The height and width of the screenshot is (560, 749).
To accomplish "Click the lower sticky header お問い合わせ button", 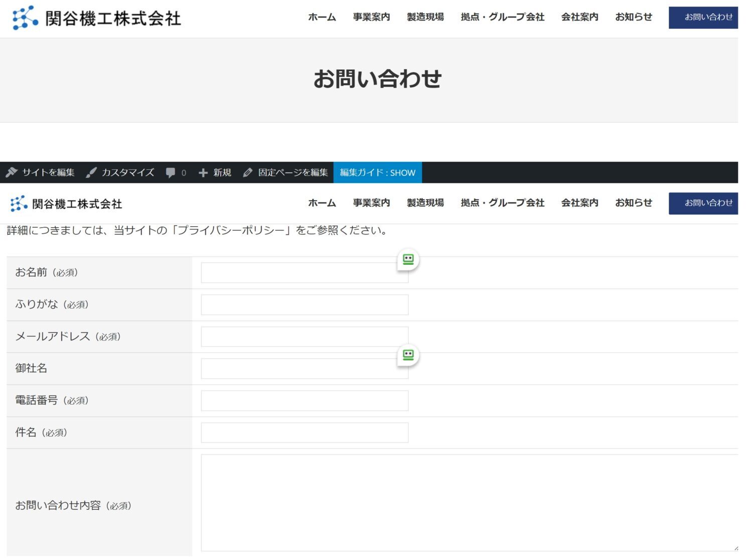I will pos(703,204).
